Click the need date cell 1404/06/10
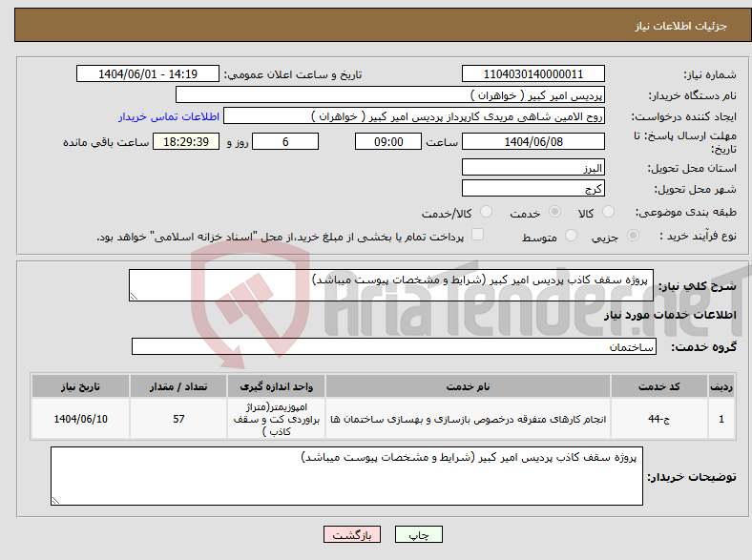The image size is (752, 560). (80, 419)
